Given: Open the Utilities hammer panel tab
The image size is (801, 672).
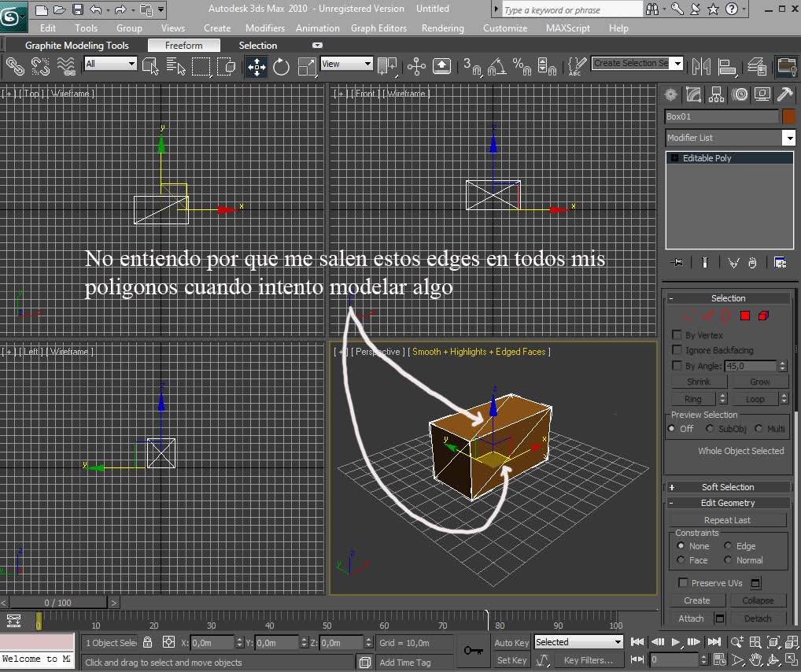Looking at the screenshot, I should tap(784, 94).
